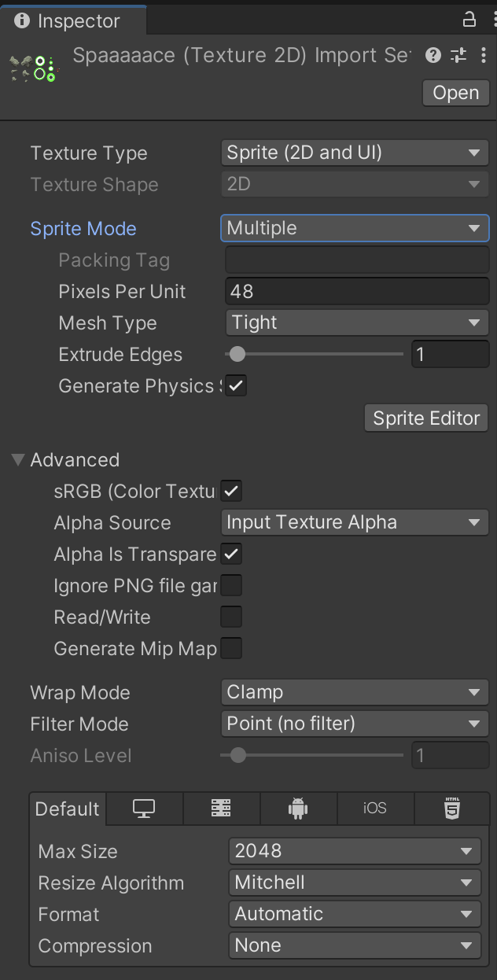Screen dimensions: 497x980
Task: Enable the Read/Write checkbox
Action: [x=231, y=617]
